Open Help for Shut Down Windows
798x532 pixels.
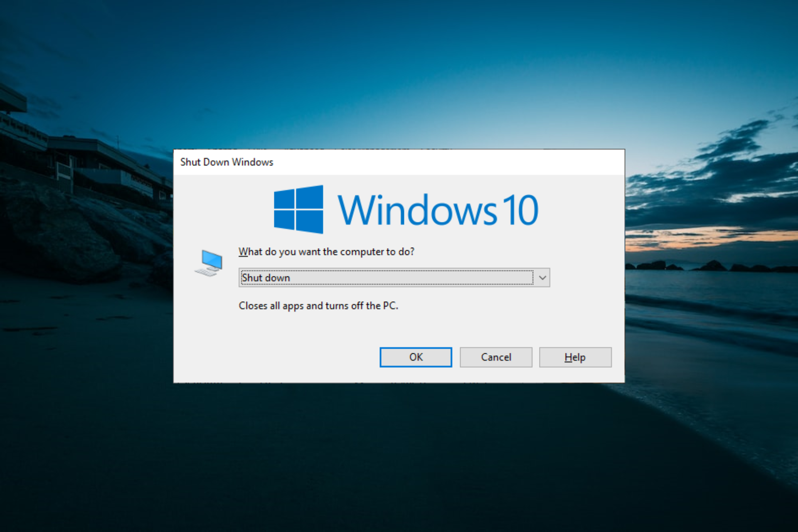(575, 357)
